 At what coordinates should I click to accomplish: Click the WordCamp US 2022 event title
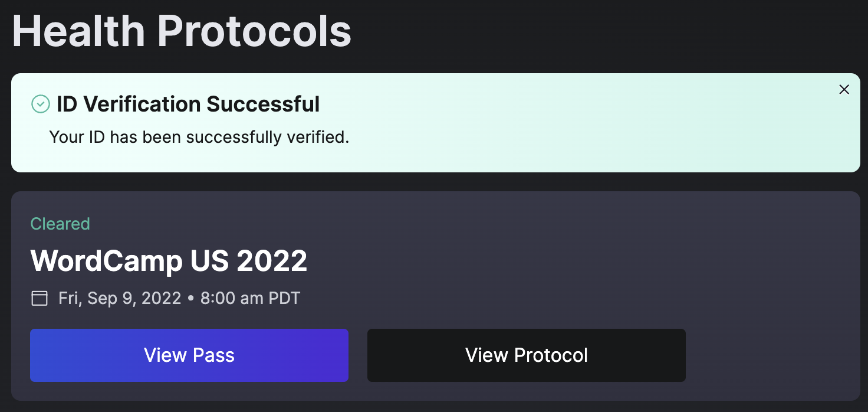tap(169, 261)
